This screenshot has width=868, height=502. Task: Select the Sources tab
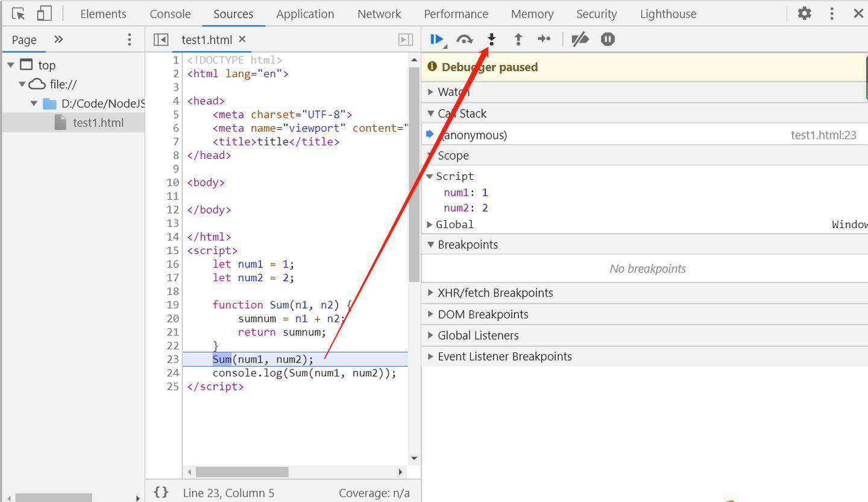[x=233, y=14]
